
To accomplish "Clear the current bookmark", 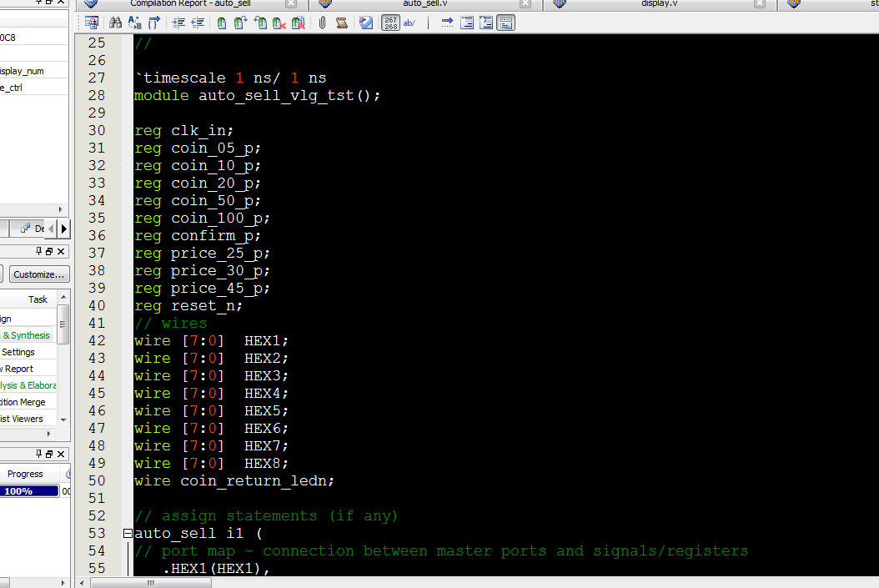I will [x=279, y=23].
